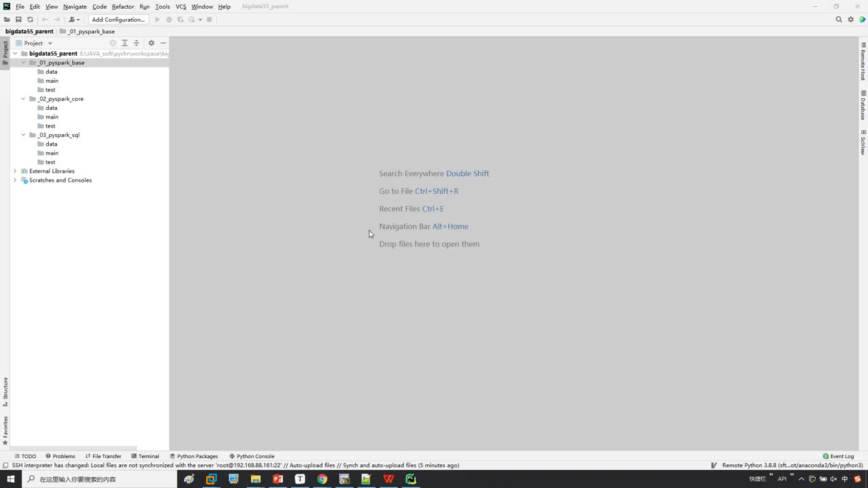
Task: Click tool window toggle icon in status bar corner
Action: point(5,466)
